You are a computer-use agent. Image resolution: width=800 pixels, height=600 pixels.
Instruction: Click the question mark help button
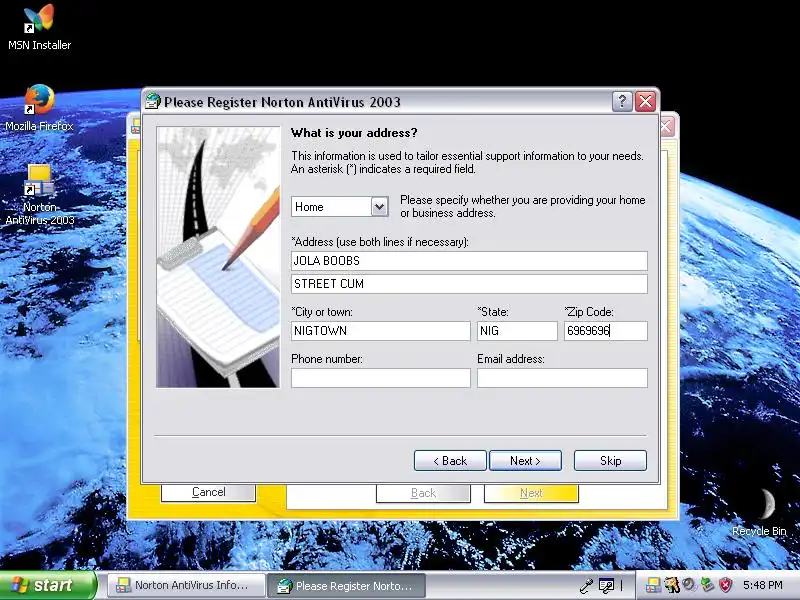tap(622, 102)
